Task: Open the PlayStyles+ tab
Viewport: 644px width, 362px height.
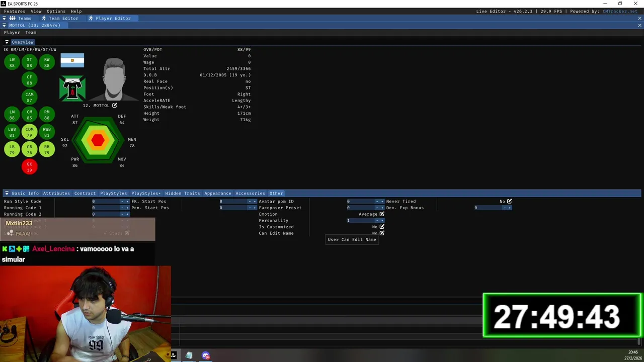Action: click(x=146, y=193)
